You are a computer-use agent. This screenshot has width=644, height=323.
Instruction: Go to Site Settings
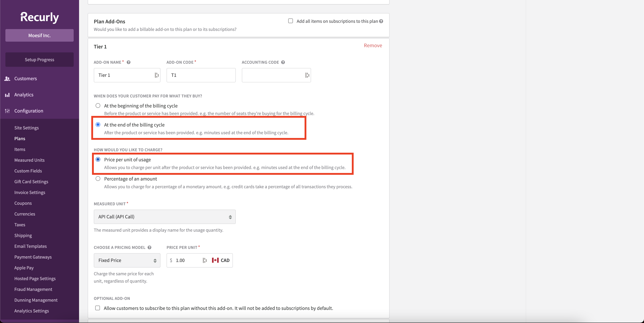26,128
